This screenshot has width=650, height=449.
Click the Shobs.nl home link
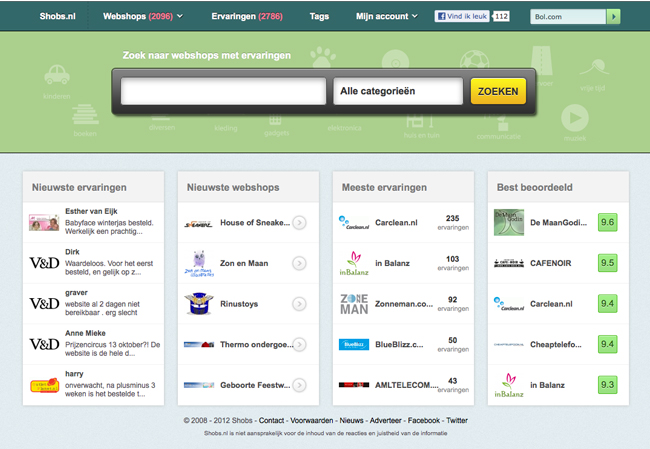[x=57, y=16]
